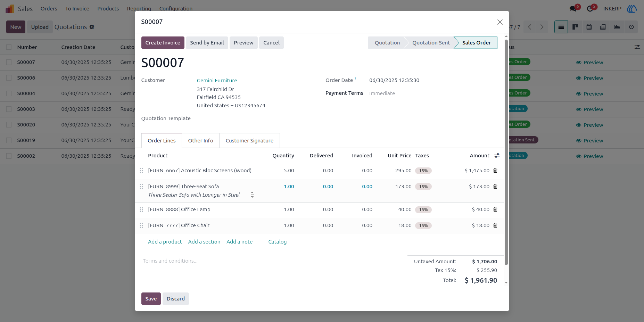
Task: Switch to graph view
Action: point(617,27)
